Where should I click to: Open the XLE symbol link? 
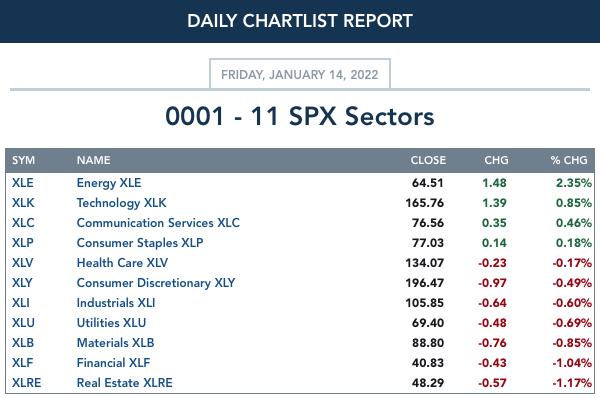[23, 183]
